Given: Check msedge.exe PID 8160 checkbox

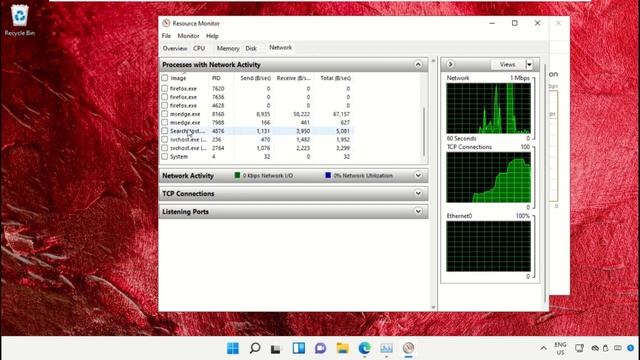Looking at the screenshot, I should click(164, 114).
